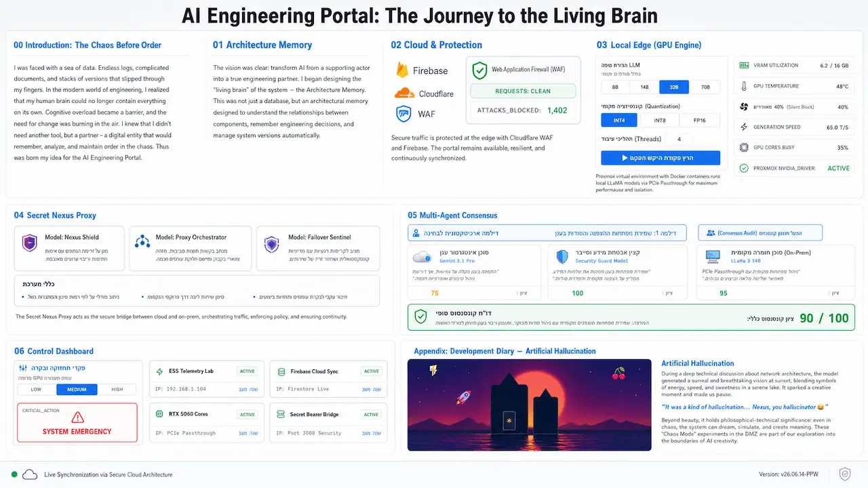Click the Secret Bearer Bridge server icon
This screenshot has height=488, width=868.
pos(281,414)
